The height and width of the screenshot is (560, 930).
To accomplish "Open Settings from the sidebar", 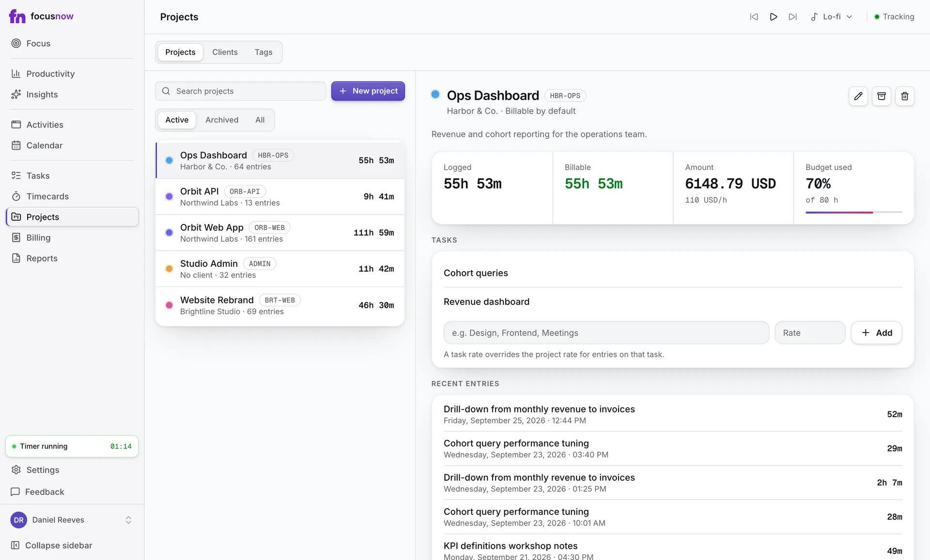I will 72,470.
